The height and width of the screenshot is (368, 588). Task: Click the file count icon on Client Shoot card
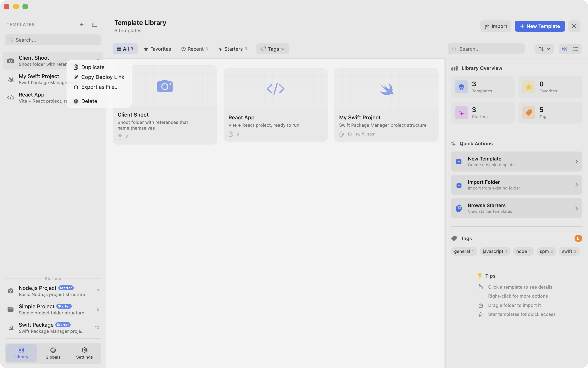(120, 137)
